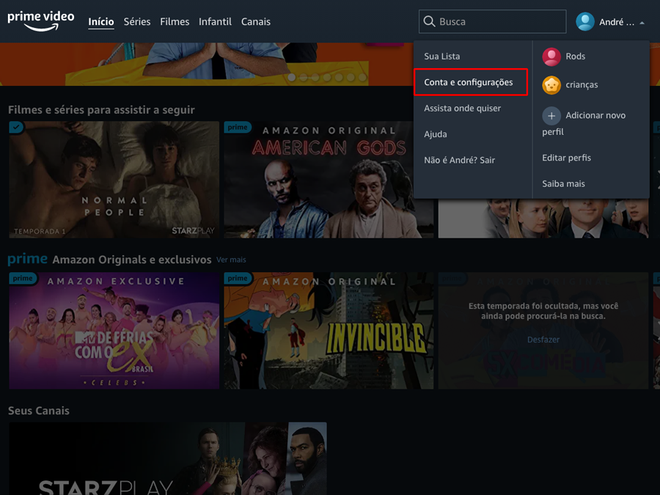The image size is (660, 495).
Task: Open the Séries tab
Action: pos(137,21)
